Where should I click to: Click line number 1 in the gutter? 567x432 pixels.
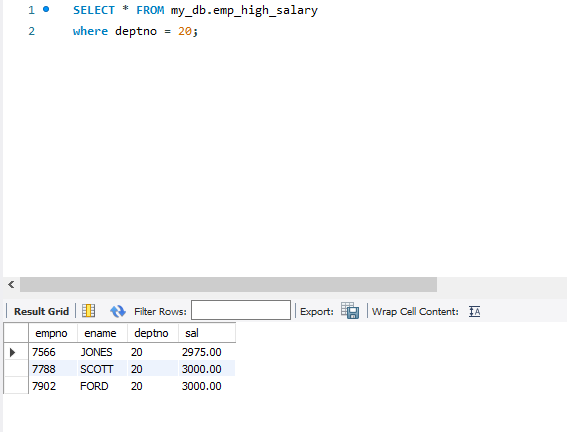31,10
